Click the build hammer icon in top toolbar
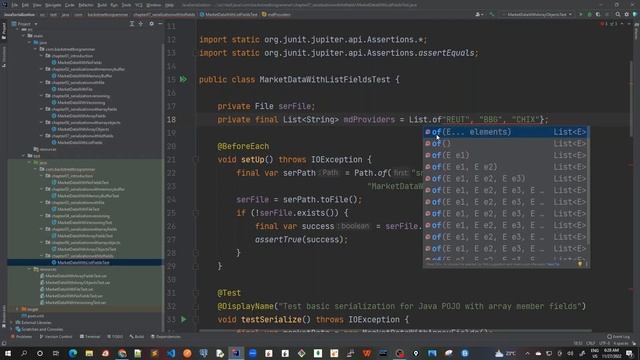Screen dimensions: 640x360 (492, 14)
